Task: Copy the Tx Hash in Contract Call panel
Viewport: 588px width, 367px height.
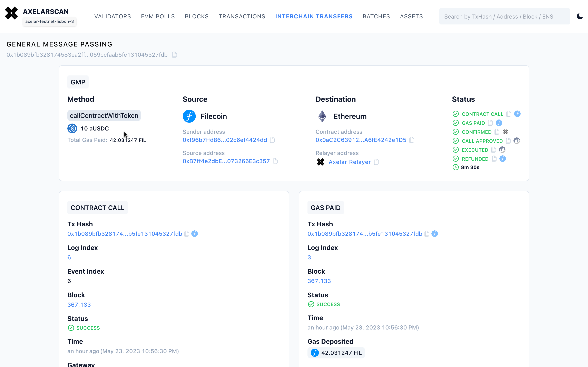Action: pos(187,234)
